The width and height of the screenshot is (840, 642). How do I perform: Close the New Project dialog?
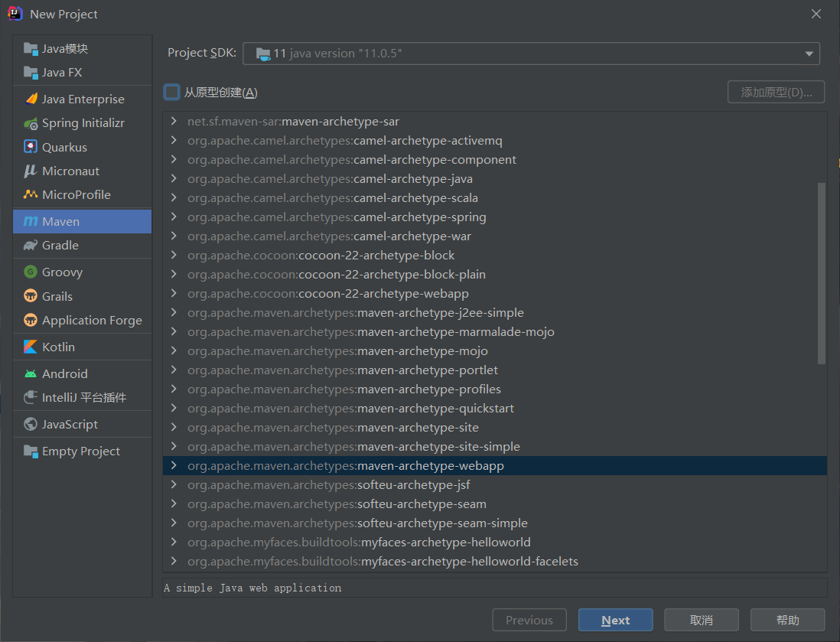[x=816, y=14]
